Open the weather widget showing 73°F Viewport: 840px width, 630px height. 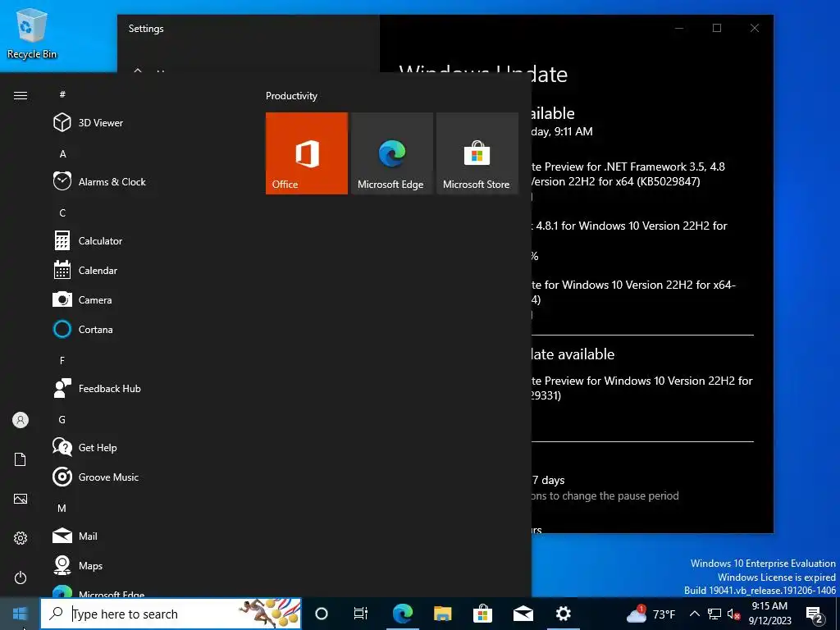[x=651, y=614]
